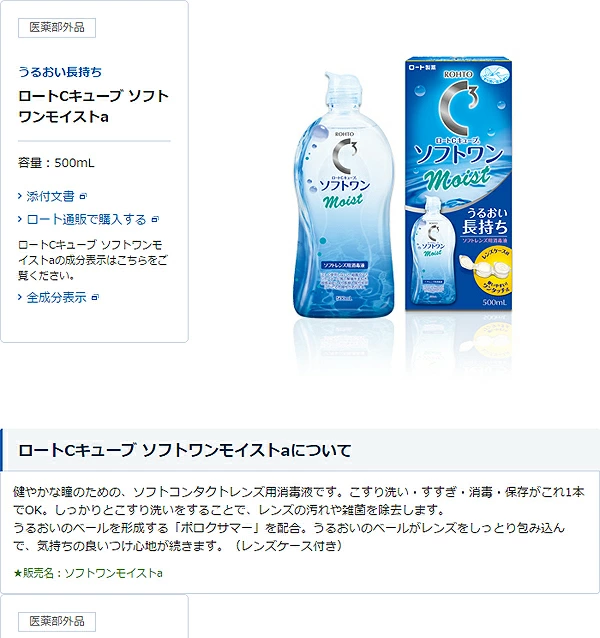The image size is (600, 638).
Task: Click the yellow lens case graphic on box
Action: point(484,267)
